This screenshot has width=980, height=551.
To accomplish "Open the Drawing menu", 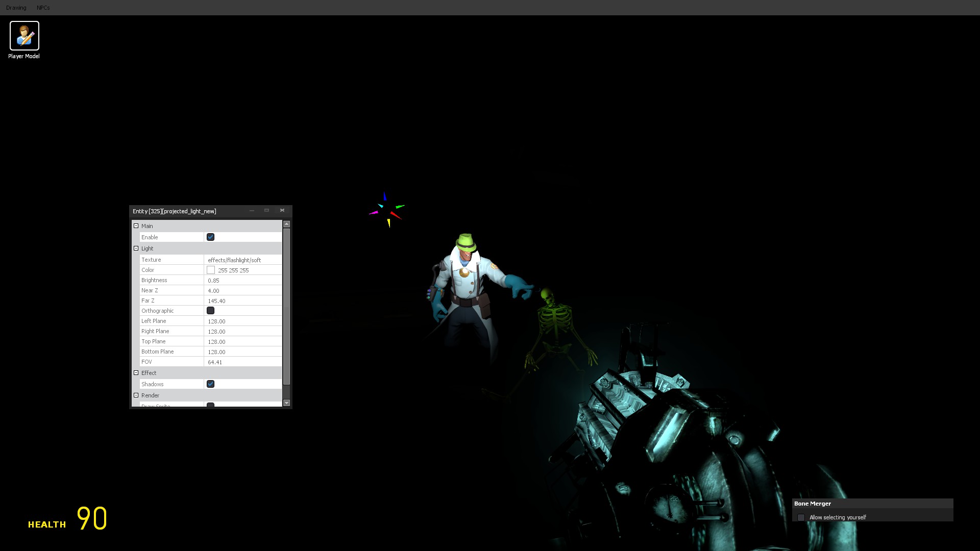I will 16,8.
